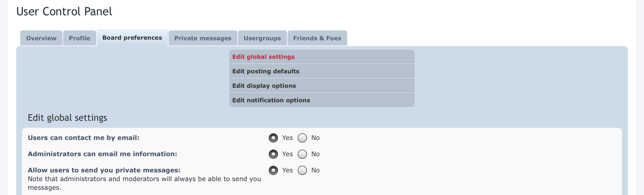Image resolution: width=644 pixels, height=195 pixels.
Task: Click the red Edit global settings menu link
Action: [263, 57]
